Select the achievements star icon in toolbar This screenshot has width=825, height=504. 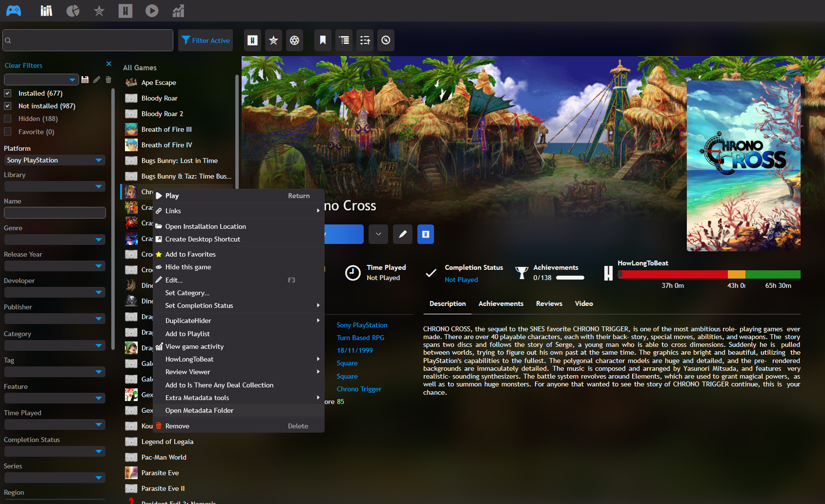click(273, 40)
